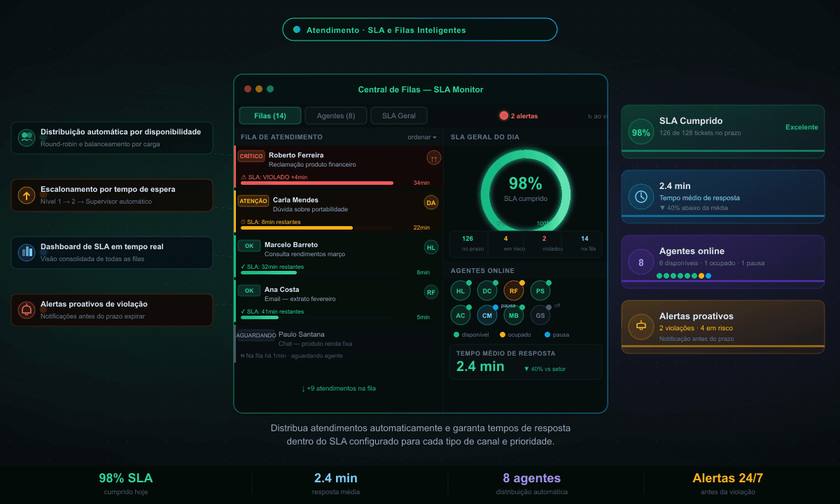840x504 pixels.
Task: Switch to the Agentes (8) tab
Action: coord(335,116)
